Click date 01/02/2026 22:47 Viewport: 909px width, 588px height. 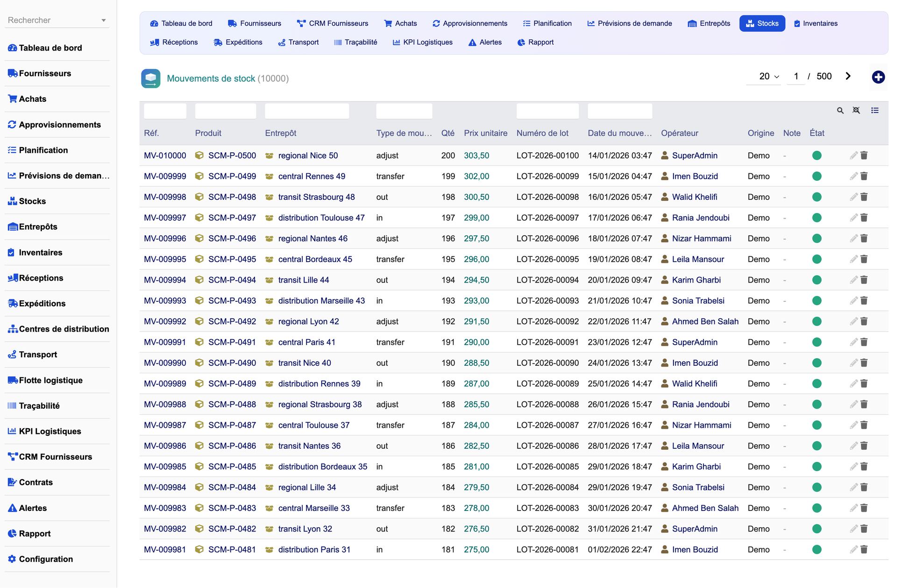click(x=620, y=550)
